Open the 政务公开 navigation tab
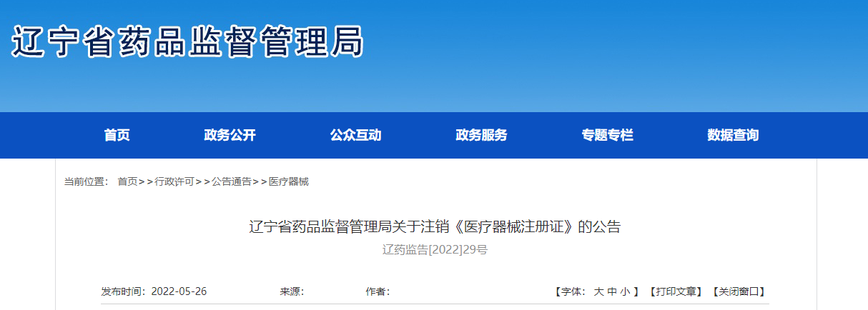This screenshot has width=868, height=310. [x=230, y=135]
